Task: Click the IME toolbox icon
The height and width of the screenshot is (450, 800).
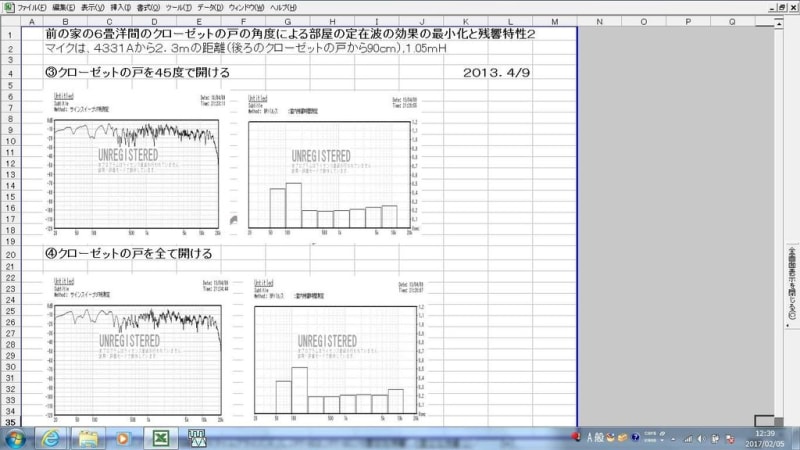Action: (622, 438)
